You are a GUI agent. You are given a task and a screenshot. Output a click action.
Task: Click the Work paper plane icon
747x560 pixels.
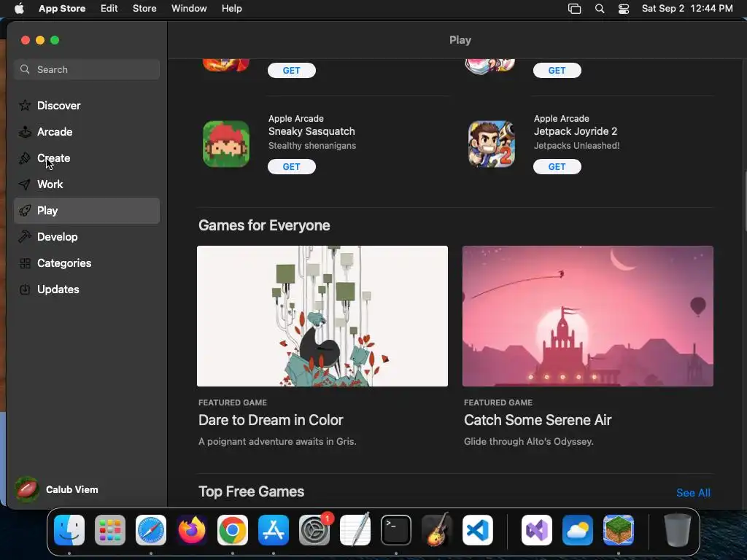click(25, 184)
